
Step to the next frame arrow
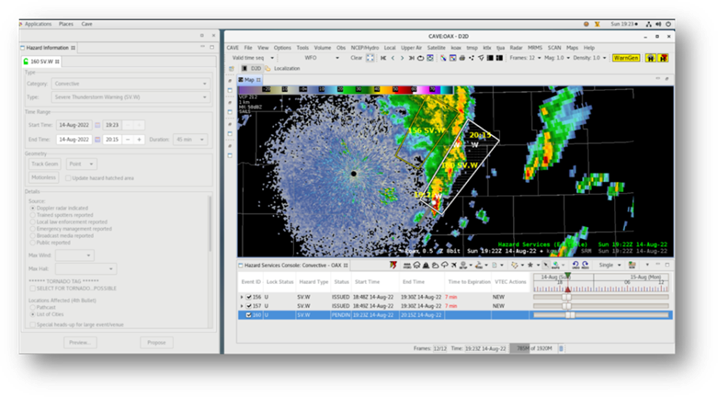point(402,58)
